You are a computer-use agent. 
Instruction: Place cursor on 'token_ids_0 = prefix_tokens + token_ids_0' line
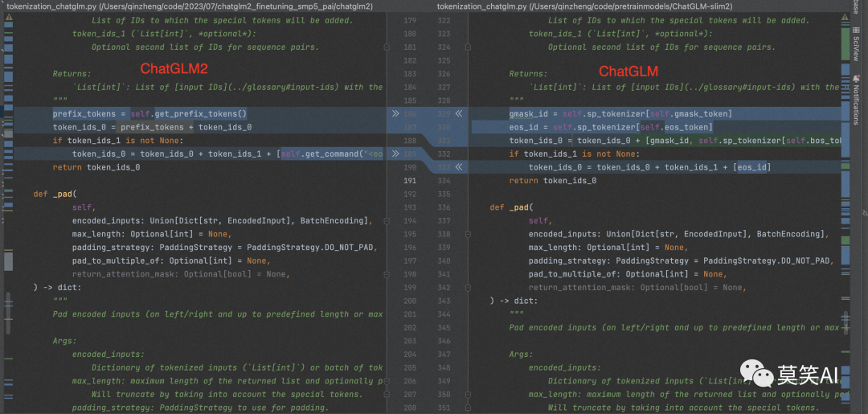[x=152, y=127]
